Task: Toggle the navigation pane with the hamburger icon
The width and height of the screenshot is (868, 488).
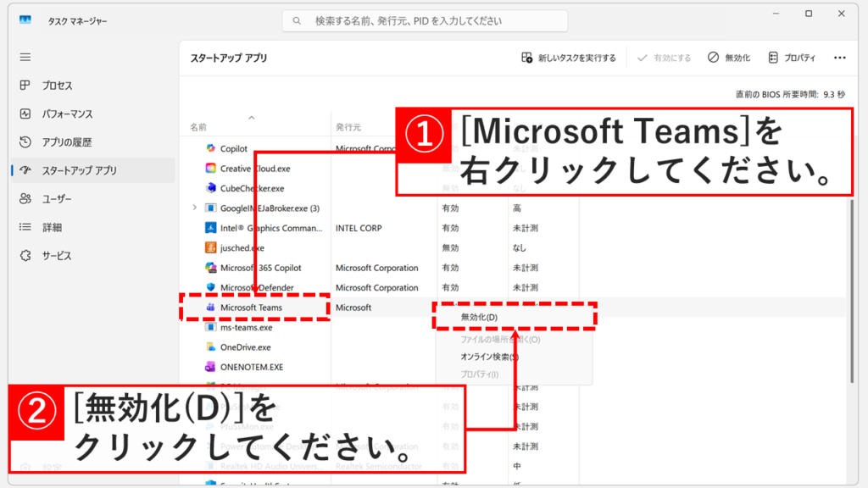Action: pyautogui.click(x=25, y=57)
